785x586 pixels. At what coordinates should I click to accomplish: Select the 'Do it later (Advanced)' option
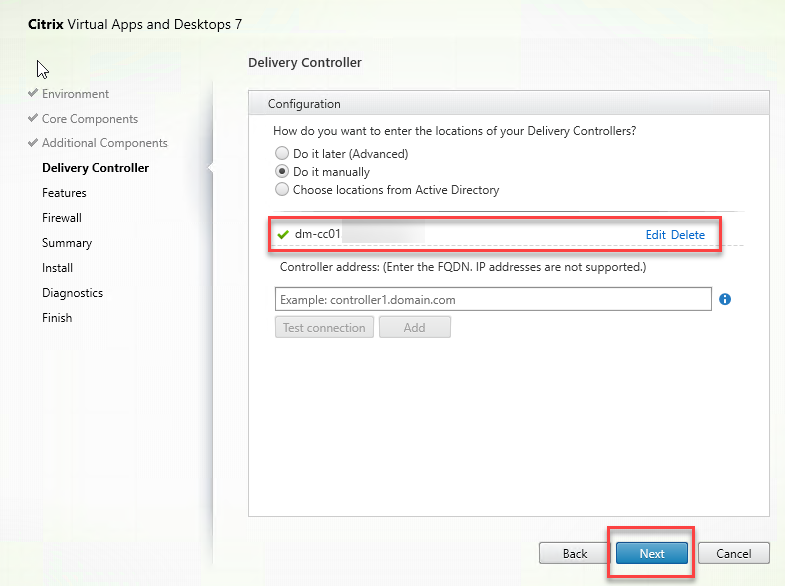pyautogui.click(x=283, y=154)
